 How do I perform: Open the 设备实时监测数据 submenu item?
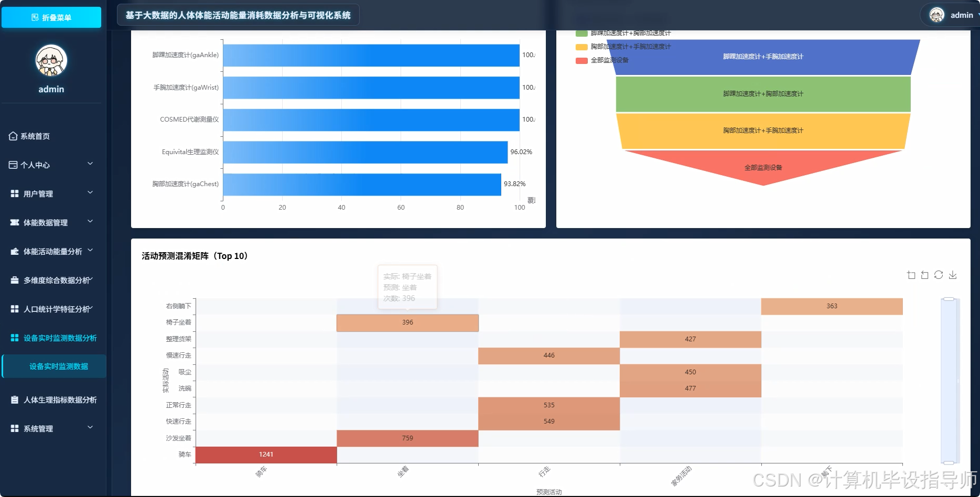[54, 366]
